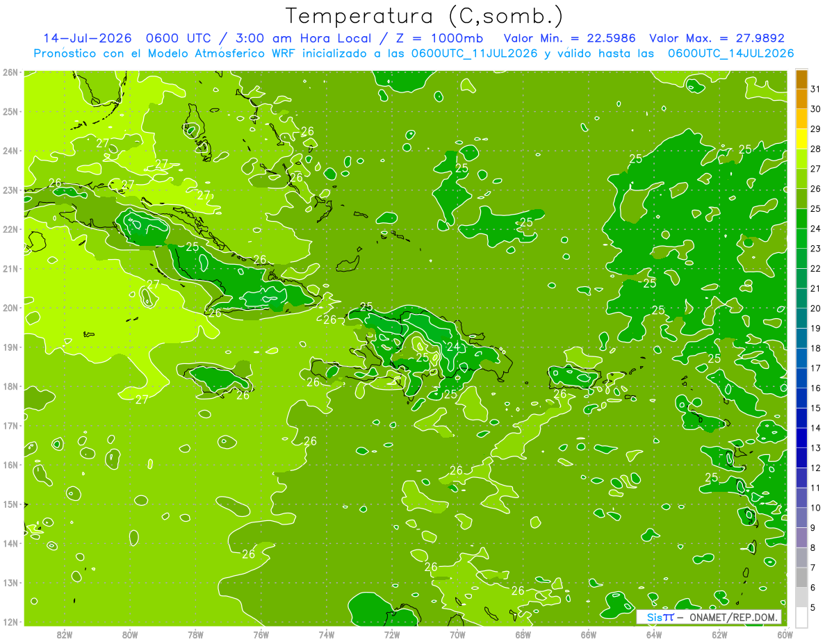Click the 74W longitude axis label

(x=326, y=634)
